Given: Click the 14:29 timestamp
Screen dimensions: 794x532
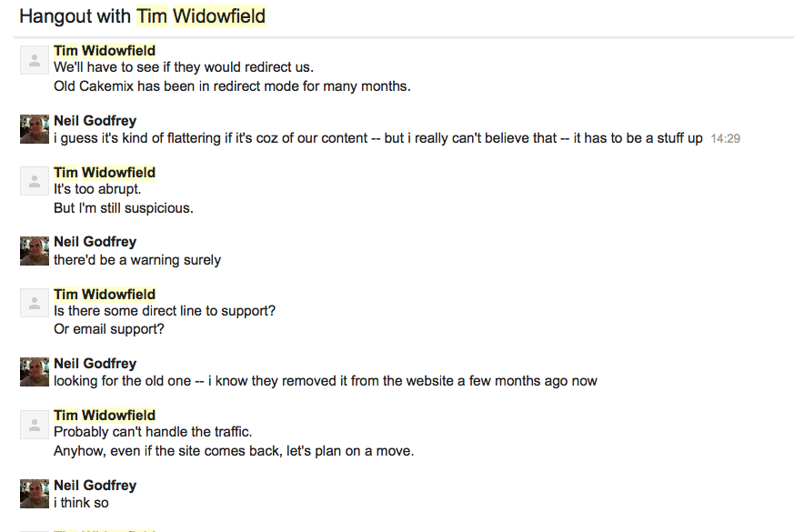Looking at the screenshot, I should tap(725, 139).
